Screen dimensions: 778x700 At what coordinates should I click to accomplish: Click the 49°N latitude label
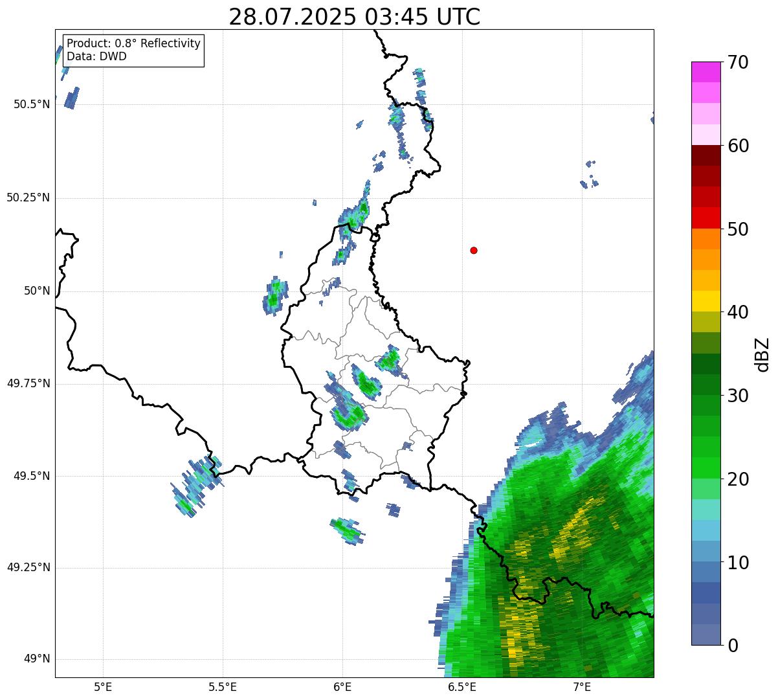[37, 659]
